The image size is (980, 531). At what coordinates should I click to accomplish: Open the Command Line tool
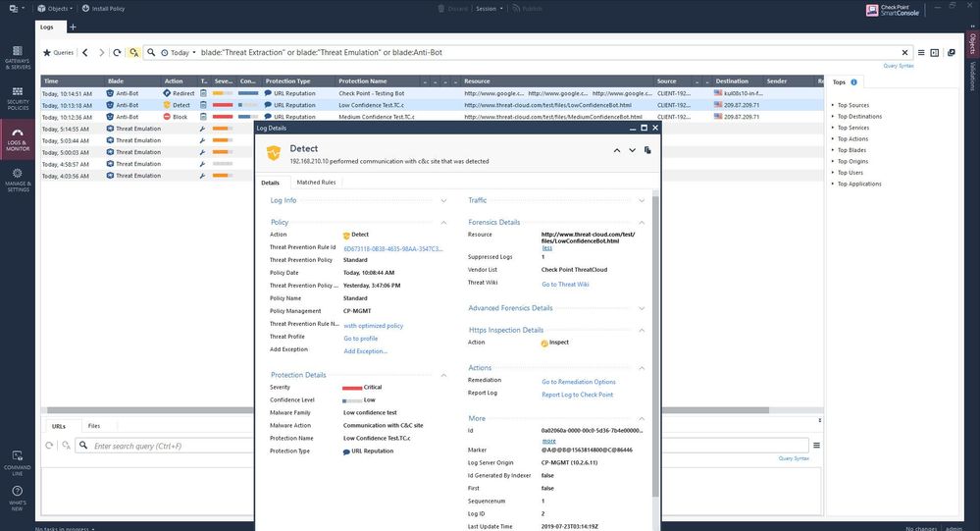click(18, 463)
